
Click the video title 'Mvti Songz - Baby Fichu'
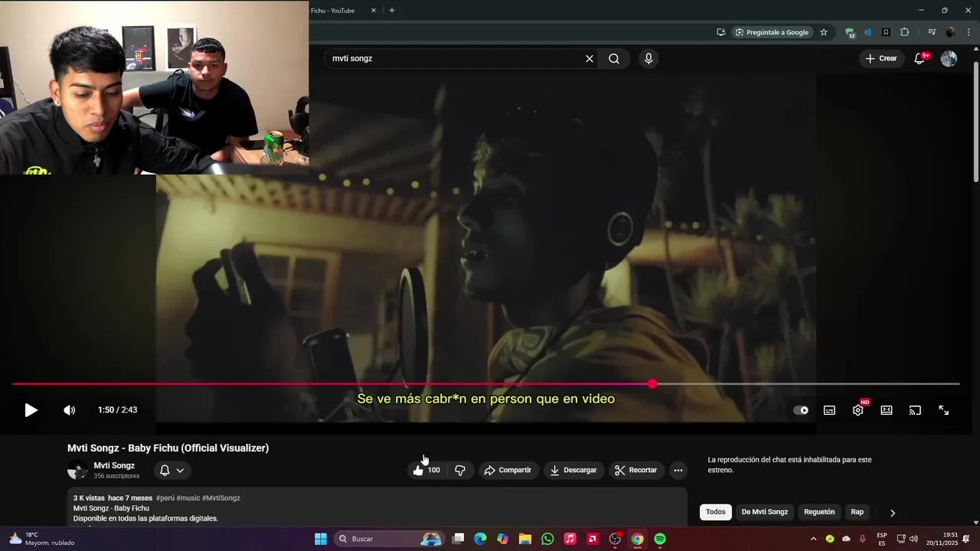[x=168, y=448]
